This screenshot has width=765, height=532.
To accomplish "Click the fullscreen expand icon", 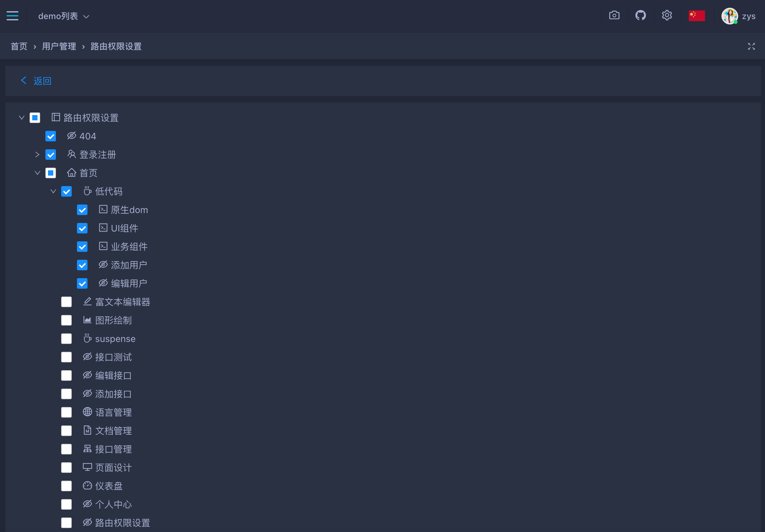I will tap(751, 47).
